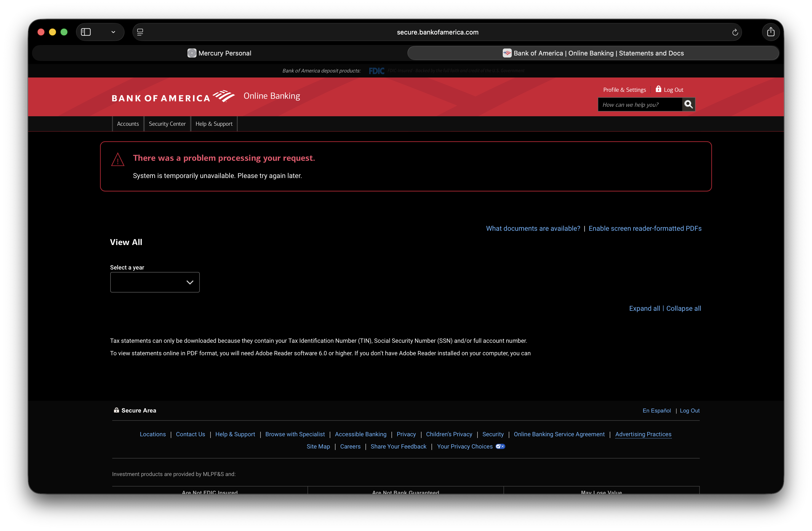Enable screen reader-formatted PDFs

pos(645,228)
